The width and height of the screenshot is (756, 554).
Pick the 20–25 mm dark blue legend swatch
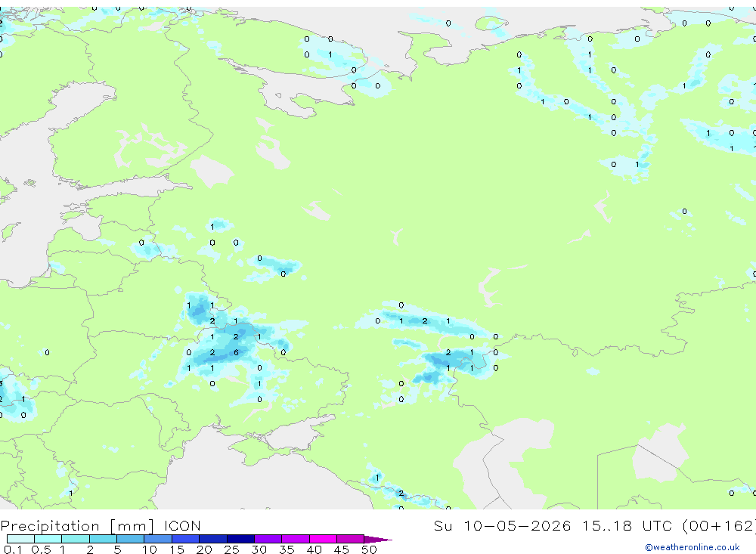[x=213, y=539]
